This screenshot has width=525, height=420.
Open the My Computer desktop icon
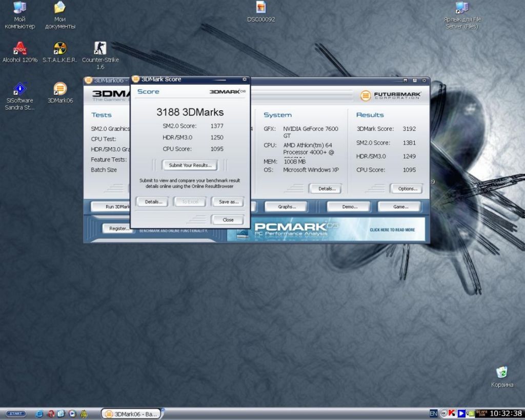pyautogui.click(x=19, y=8)
